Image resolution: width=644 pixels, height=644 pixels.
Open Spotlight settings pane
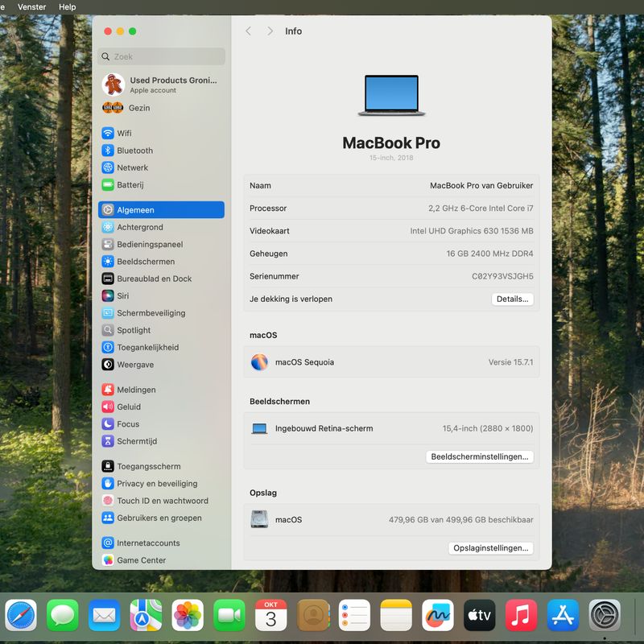pyautogui.click(x=134, y=330)
